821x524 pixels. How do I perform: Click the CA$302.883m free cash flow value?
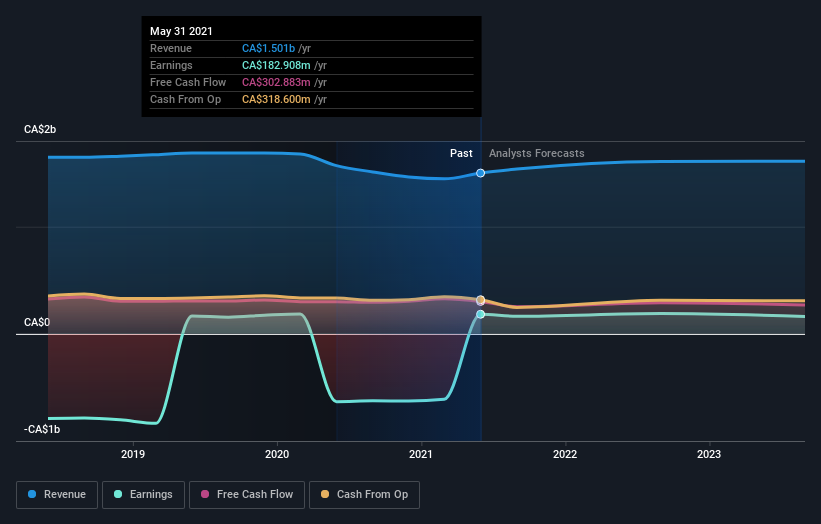276,82
